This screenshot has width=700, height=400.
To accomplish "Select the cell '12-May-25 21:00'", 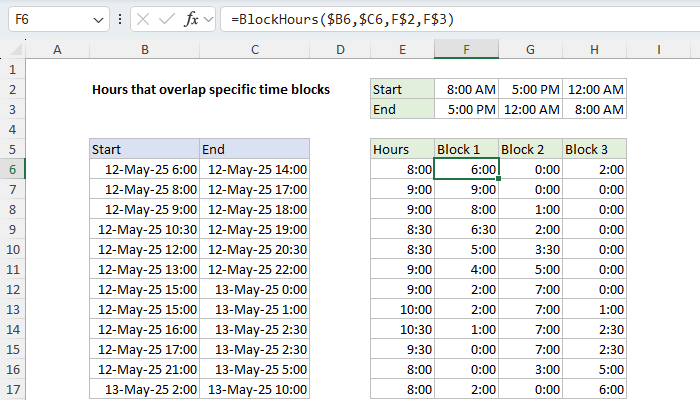I will tap(145, 369).
